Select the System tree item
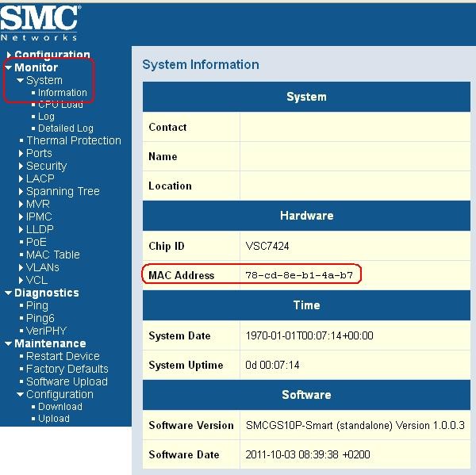476x475 pixels. click(44, 80)
